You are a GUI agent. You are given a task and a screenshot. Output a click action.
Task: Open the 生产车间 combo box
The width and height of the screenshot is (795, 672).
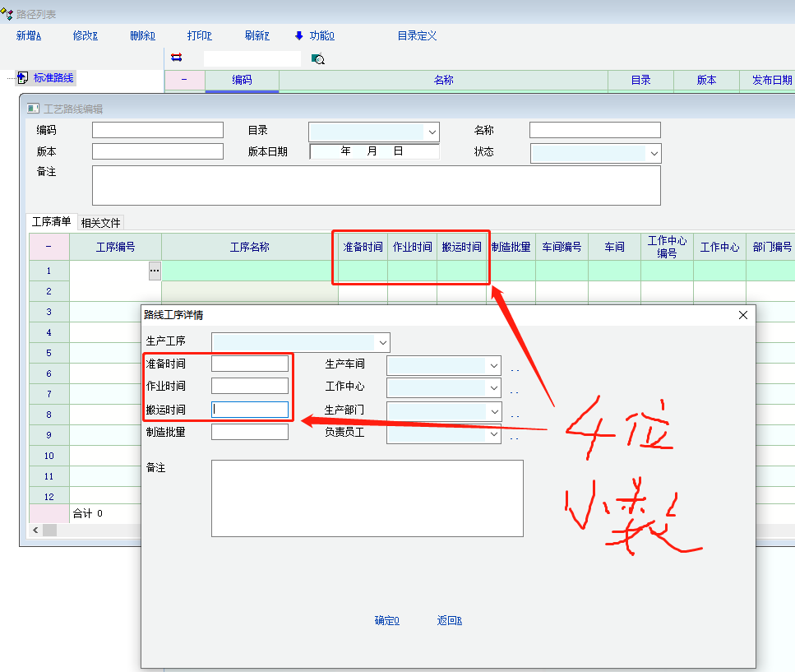click(493, 365)
